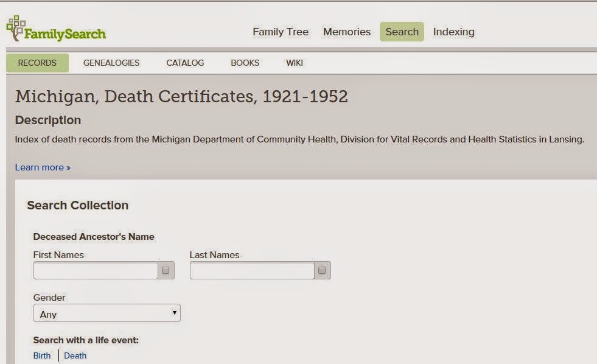The image size is (597, 364).
Task: Select the Search menu item
Action: coord(402,32)
